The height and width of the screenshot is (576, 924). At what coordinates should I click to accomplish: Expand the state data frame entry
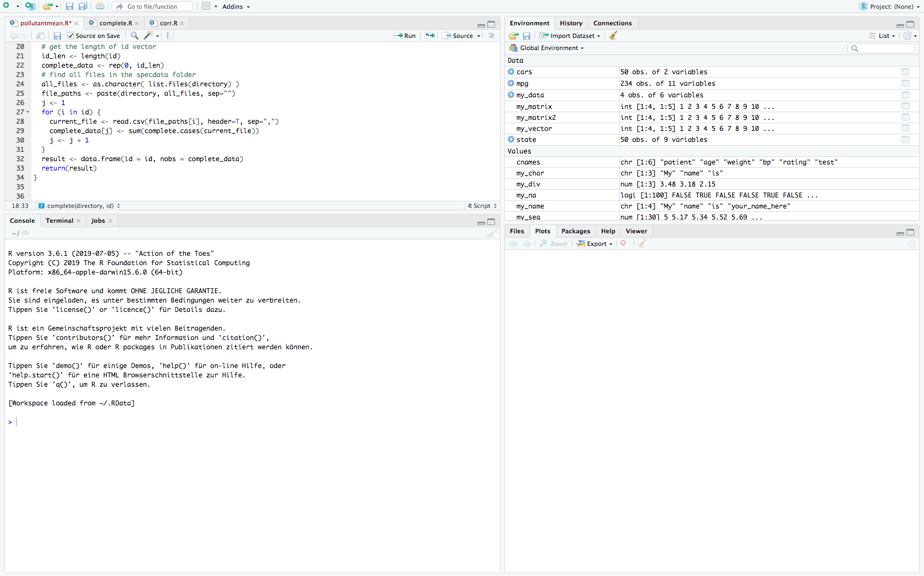(511, 140)
